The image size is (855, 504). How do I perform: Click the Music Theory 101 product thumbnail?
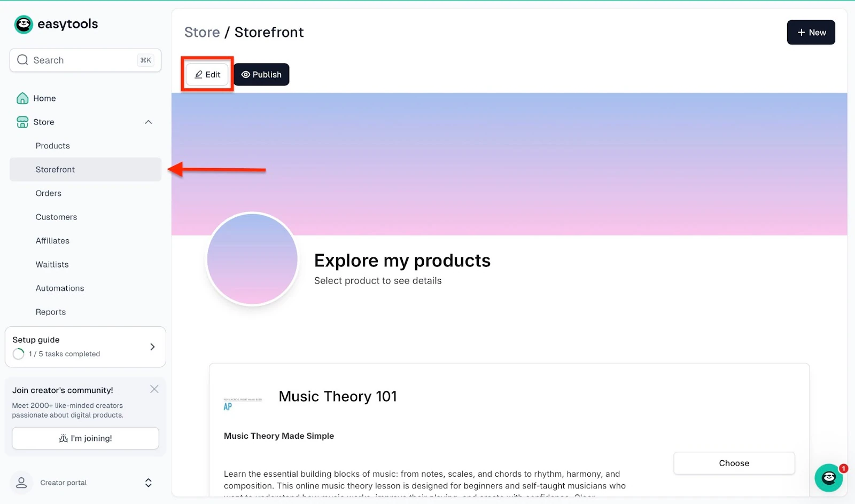click(243, 403)
